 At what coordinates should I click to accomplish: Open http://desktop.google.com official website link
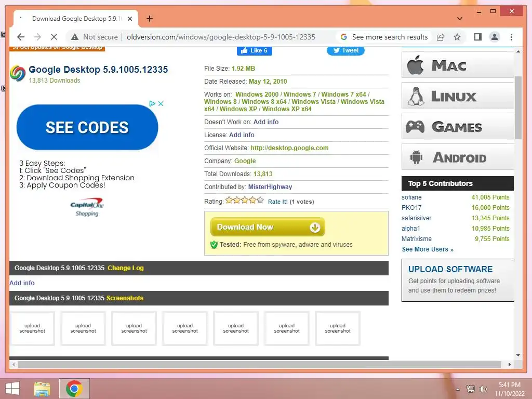click(x=289, y=148)
